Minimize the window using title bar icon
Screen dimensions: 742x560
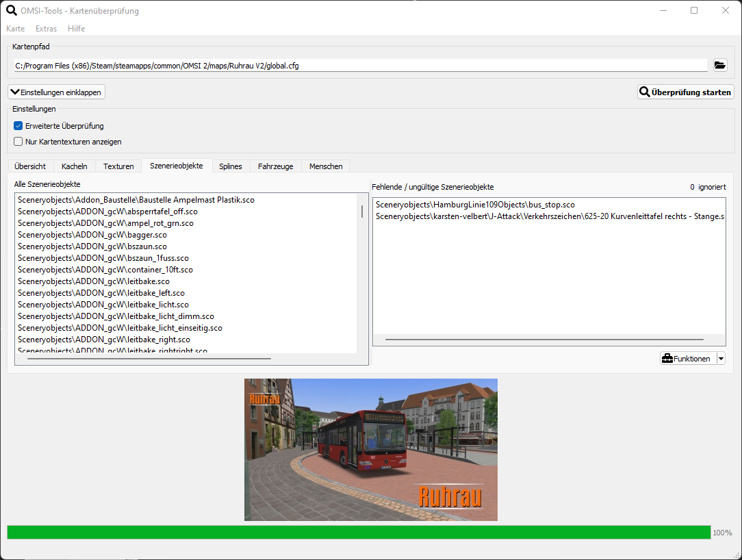663,10
